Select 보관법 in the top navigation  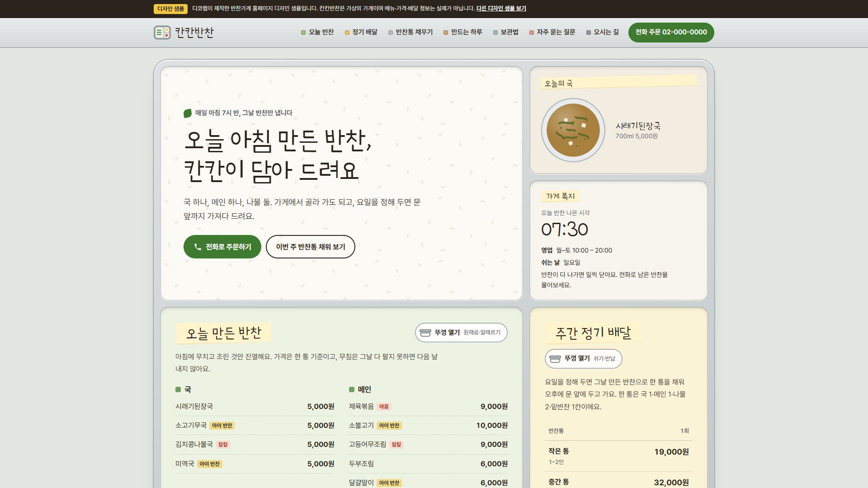pos(506,32)
